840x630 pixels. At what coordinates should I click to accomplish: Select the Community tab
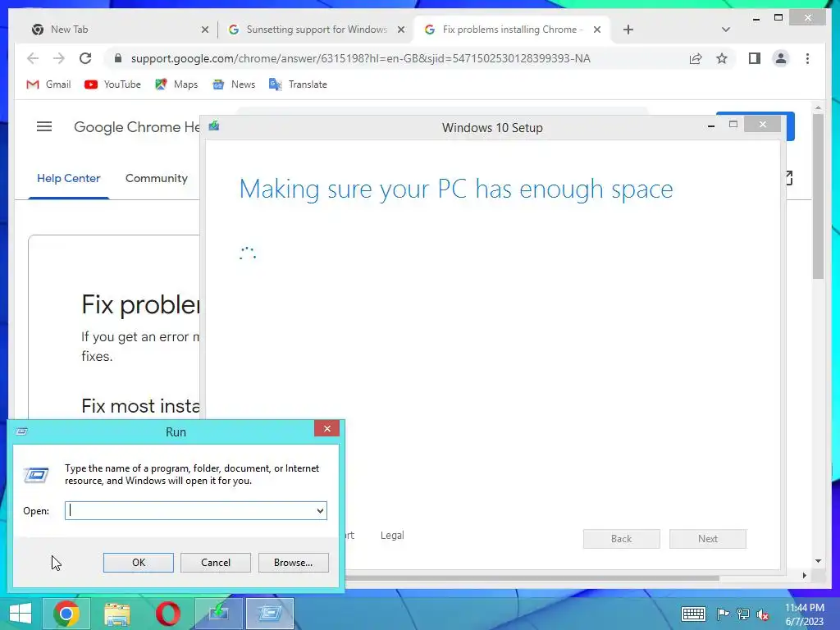(157, 178)
